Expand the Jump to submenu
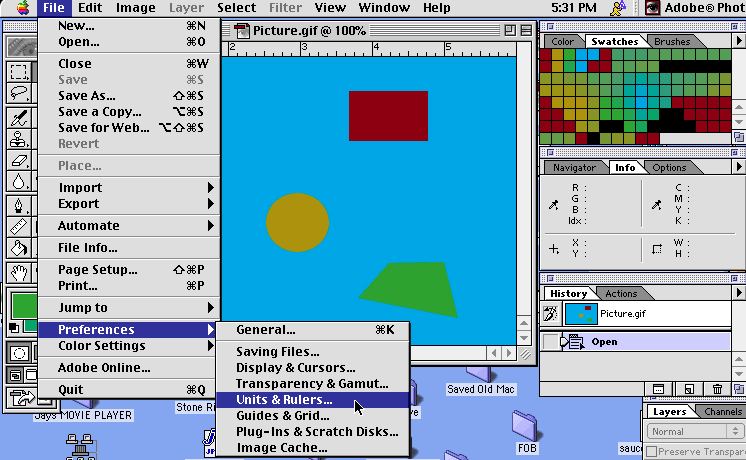 (x=128, y=308)
